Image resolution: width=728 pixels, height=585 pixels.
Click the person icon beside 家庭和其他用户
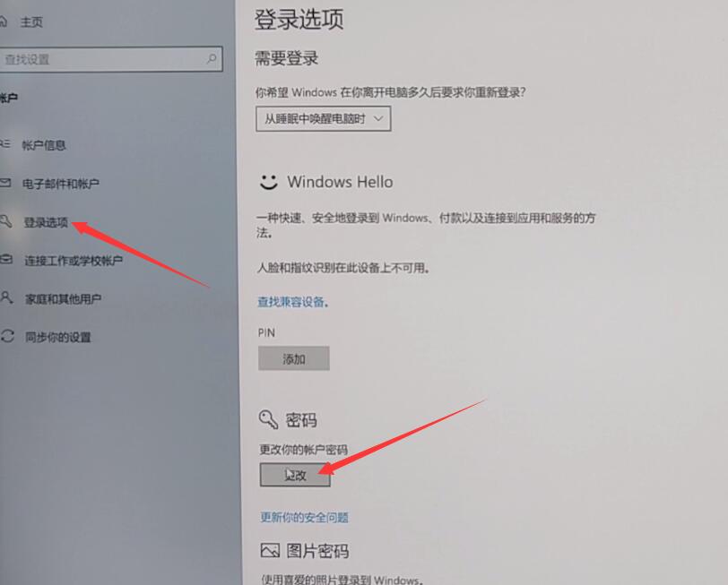(x=6, y=297)
